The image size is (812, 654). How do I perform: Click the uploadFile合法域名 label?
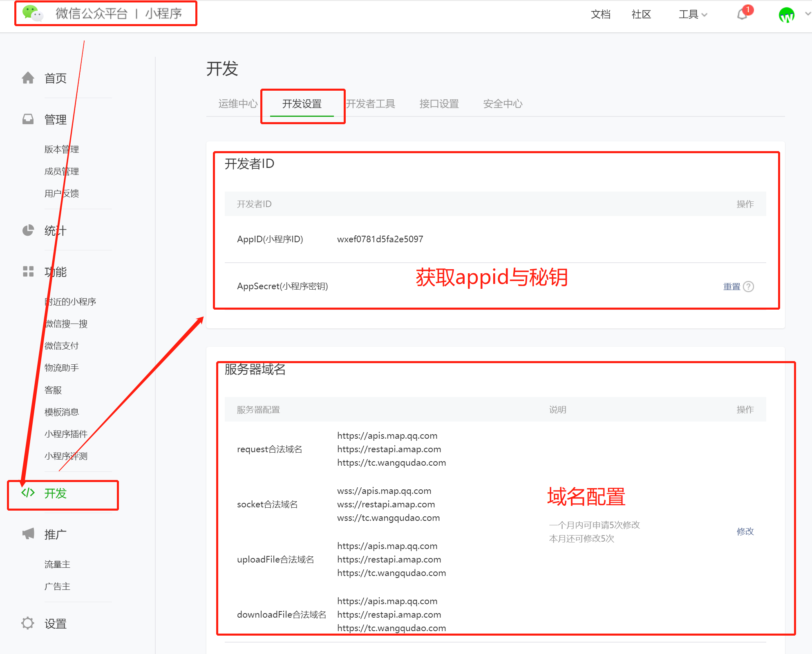tap(276, 559)
